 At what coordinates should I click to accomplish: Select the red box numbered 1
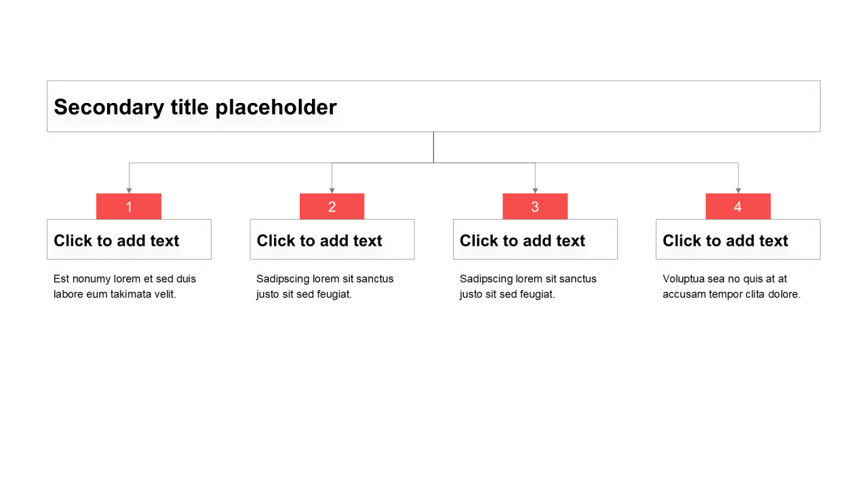[x=129, y=206]
